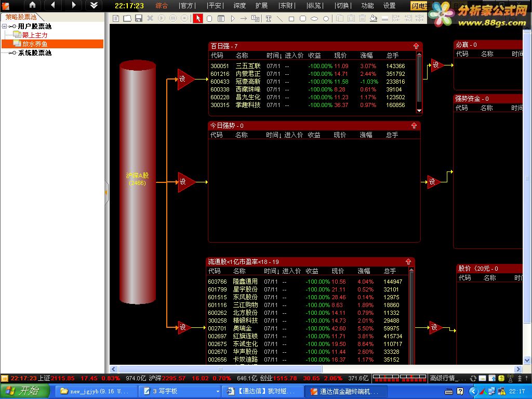
Task: Click the new document toolbar icon
Action: (116, 18)
